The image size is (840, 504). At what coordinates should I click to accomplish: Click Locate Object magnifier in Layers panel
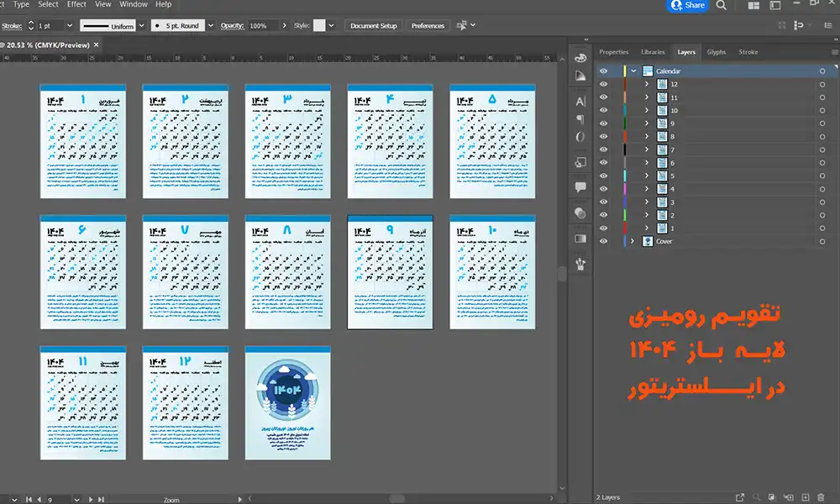(756, 497)
